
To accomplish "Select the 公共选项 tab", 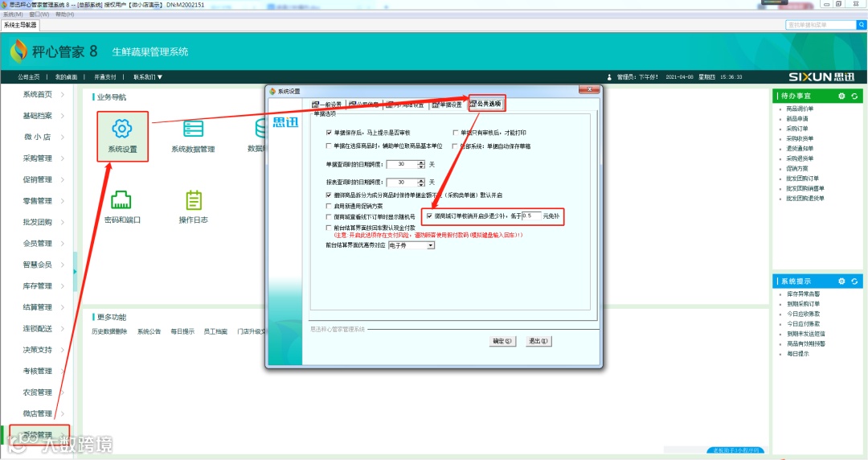I will pyautogui.click(x=486, y=104).
